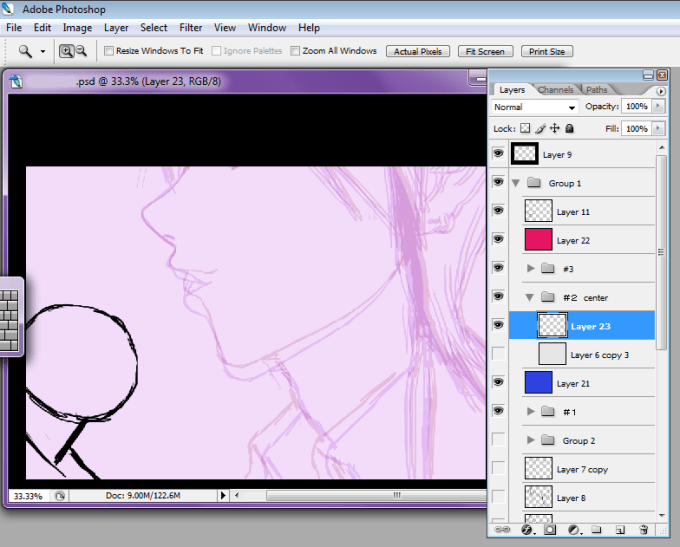Add a layer style (fx) icon
The image size is (680, 547).
pyautogui.click(x=527, y=530)
